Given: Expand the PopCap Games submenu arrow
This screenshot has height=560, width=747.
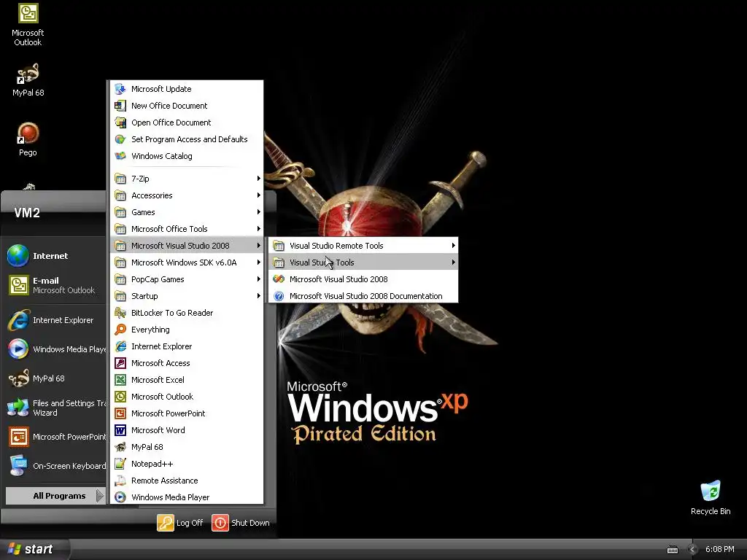Looking at the screenshot, I should (x=259, y=279).
